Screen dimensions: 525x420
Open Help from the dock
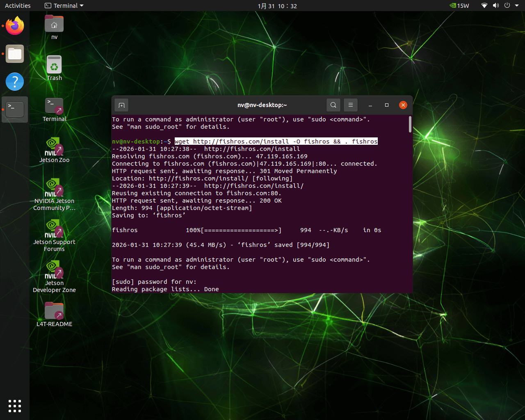click(15, 82)
